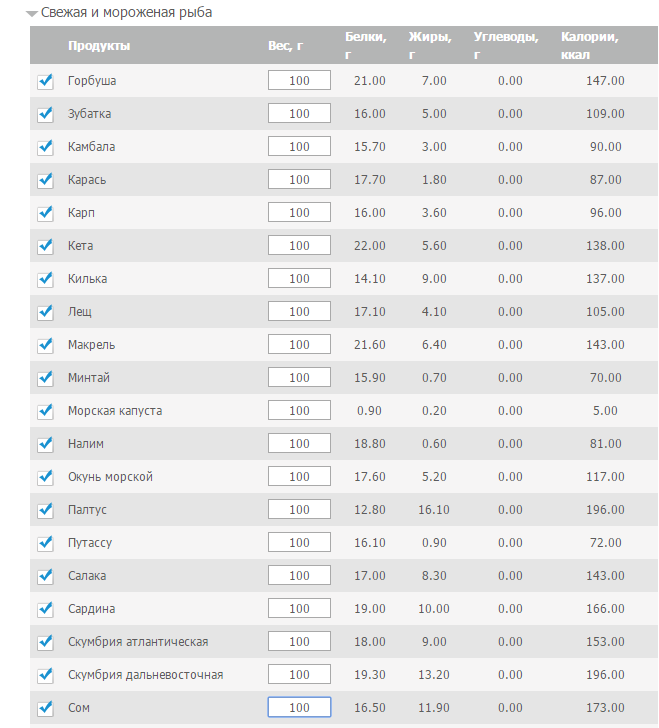Uncheck the Зубатка checkbox
The image size is (659, 728).
point(44,114)
